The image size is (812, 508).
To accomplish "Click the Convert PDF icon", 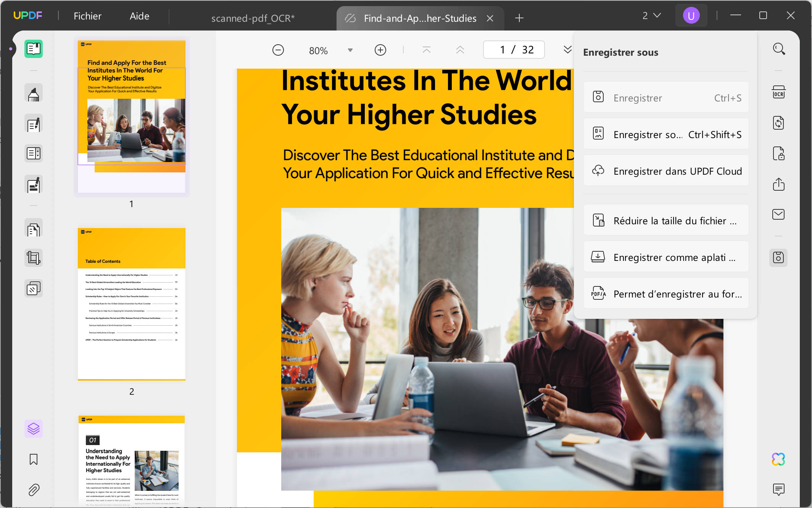I will point(778,123).
